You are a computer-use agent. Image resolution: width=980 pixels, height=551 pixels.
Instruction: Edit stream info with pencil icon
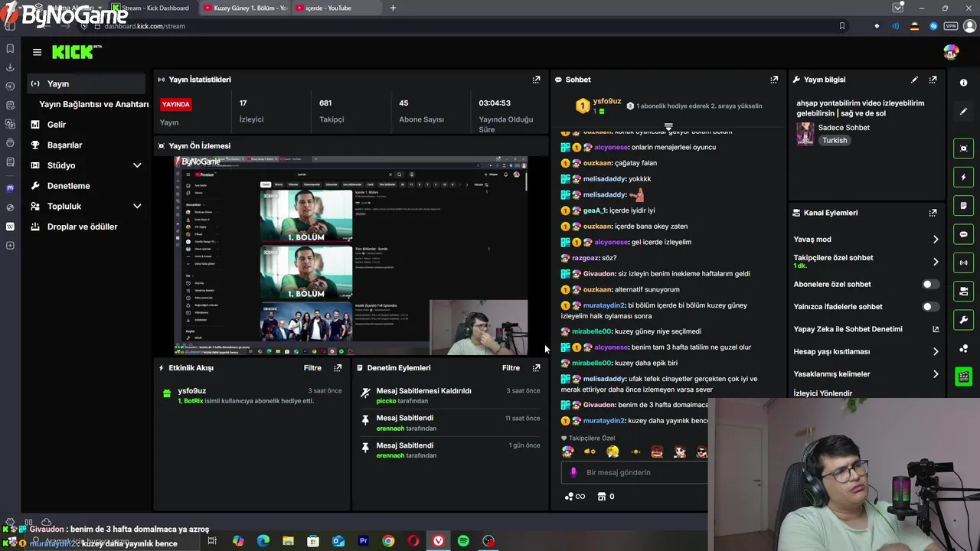coord(914,80)
